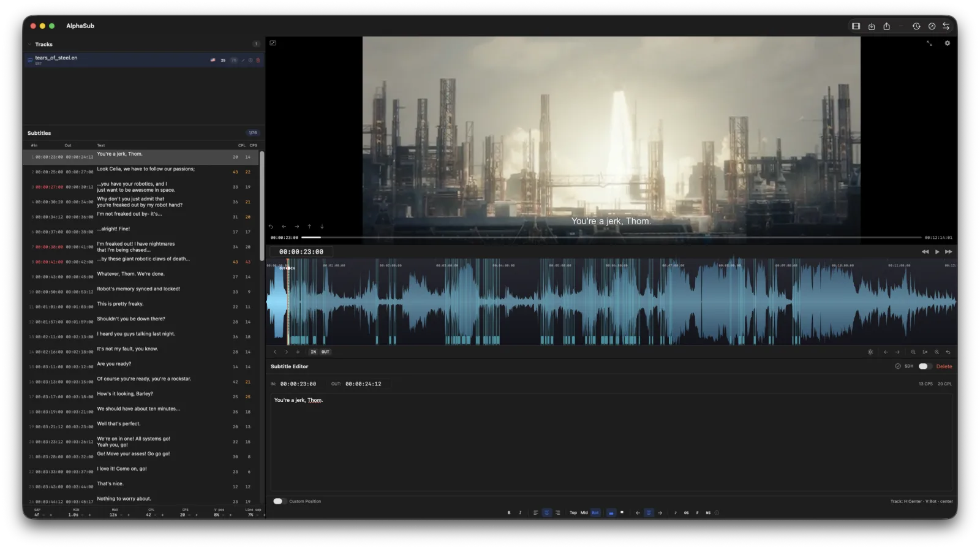Viewport: 980px width, 549px height.
Task: Toggle the Custom Position switch
Action: tap(279, 501)
